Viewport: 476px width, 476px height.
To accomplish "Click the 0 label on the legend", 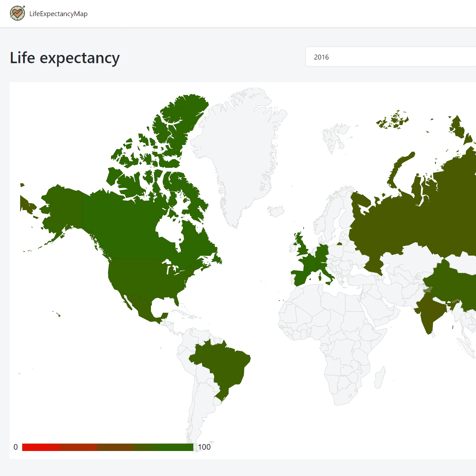I will (x=15, y=447).
